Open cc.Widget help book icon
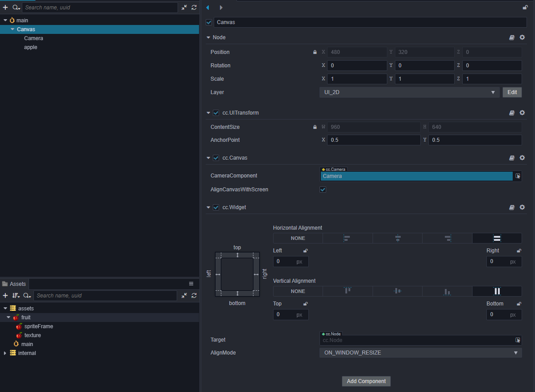This screenshot has height=392, width=535. 512,207
